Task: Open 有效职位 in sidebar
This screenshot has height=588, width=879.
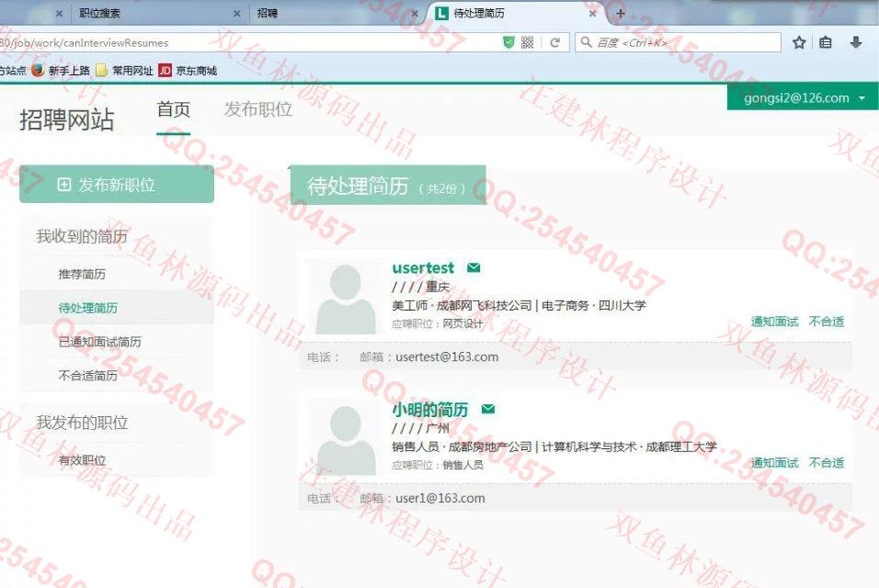Action: click(x=82, y=460)
